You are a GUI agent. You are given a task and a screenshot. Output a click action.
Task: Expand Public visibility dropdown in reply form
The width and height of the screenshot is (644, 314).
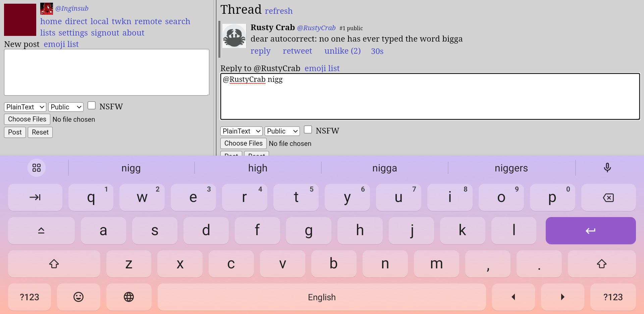click(282, 131)
